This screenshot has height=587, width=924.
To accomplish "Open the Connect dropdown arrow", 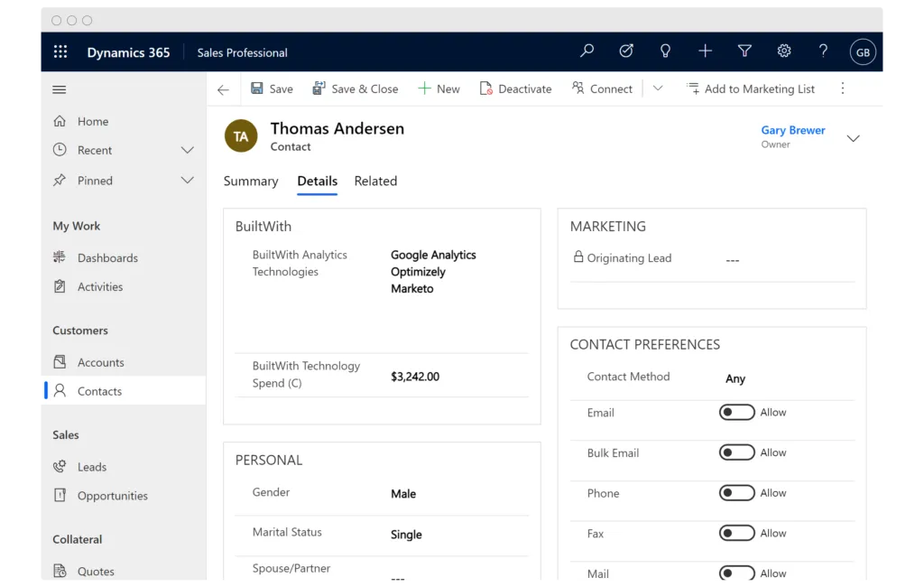I will (658, 89).
